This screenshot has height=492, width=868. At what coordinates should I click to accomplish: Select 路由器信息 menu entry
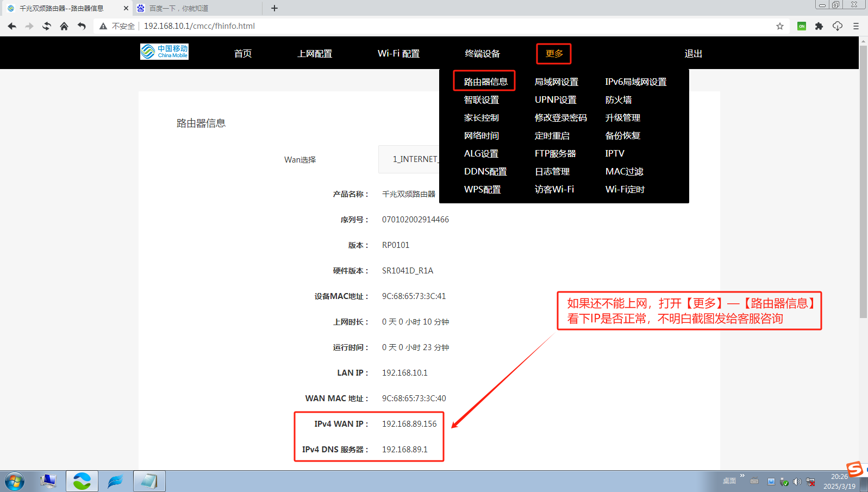pyautogui.click(x=485, y=82)
